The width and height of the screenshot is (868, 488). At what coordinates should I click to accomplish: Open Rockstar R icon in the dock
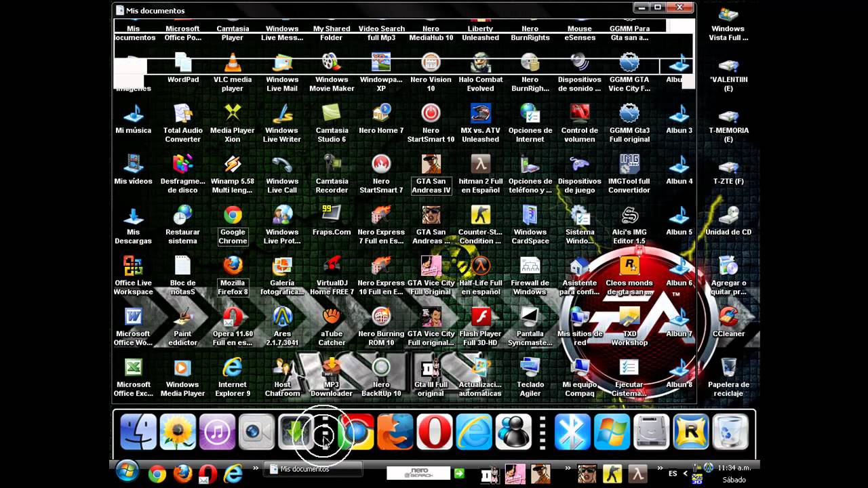(x=691, y=432)
